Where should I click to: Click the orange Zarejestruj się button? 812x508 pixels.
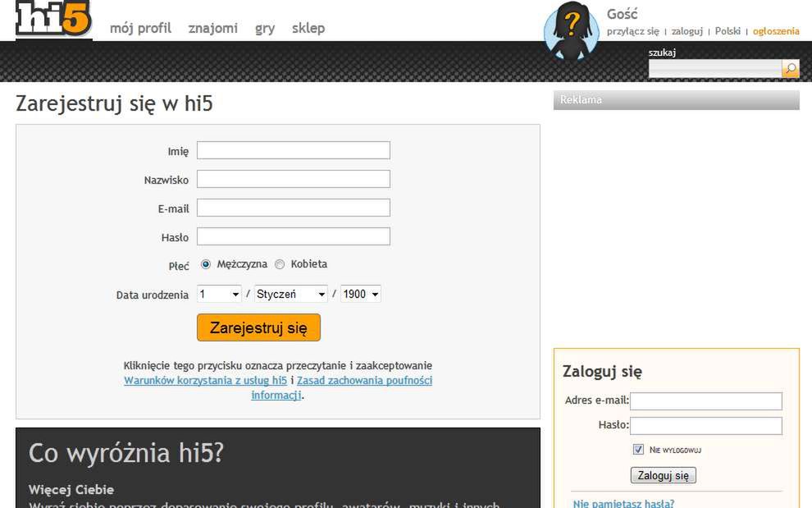pos(258,327)
